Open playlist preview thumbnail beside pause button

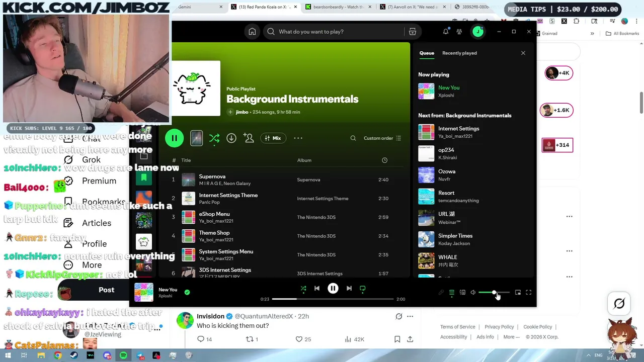tap(196, 138)
